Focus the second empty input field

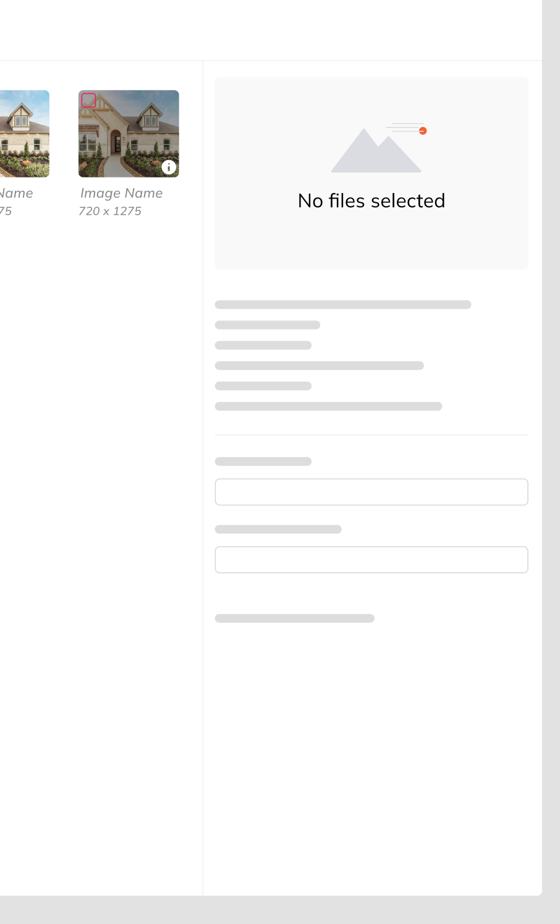(x=371, y=560)
